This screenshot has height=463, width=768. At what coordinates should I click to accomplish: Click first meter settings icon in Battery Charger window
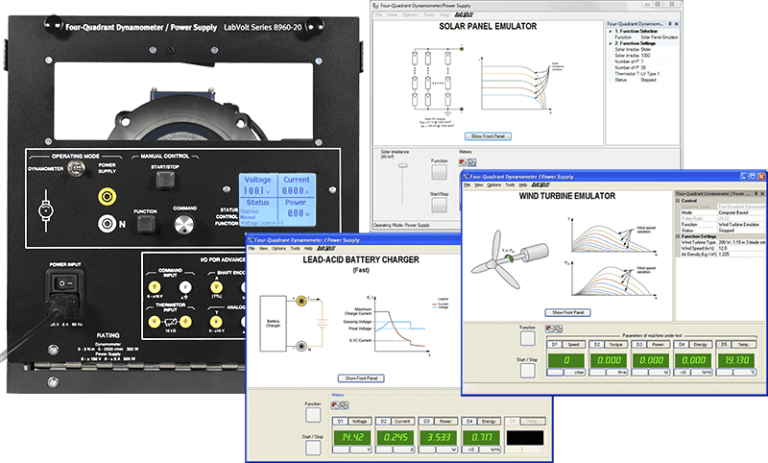(335, 405)
